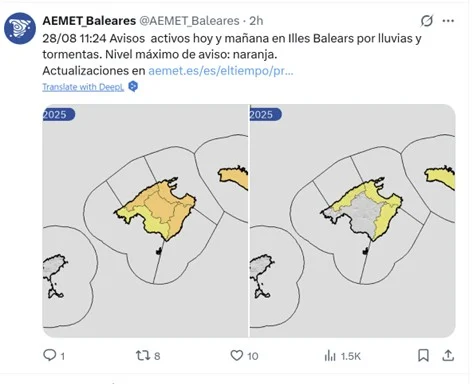
Task: View post analytics bar chart icon
Action: pos(330,356)
